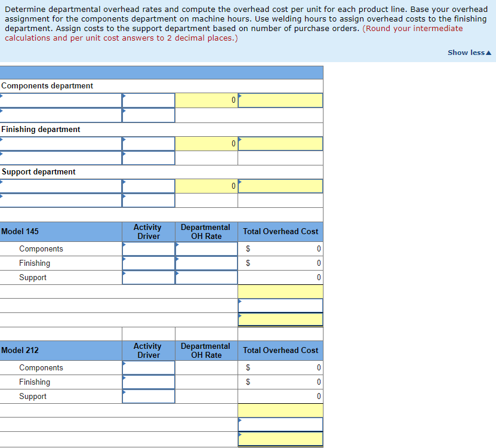Select second value cell under Components department
The height and width of the screenshot is (448, 496).
click(149, 115)
